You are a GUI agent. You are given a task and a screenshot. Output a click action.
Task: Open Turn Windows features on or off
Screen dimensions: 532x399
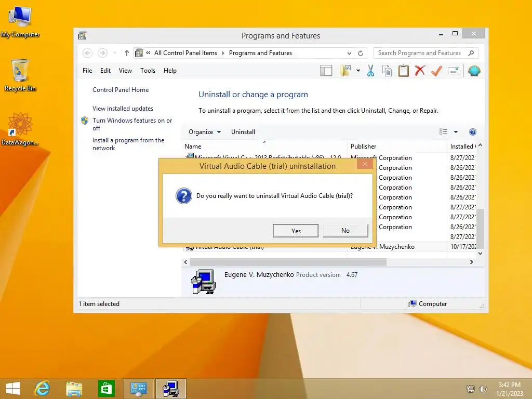[x=132, y=124]
